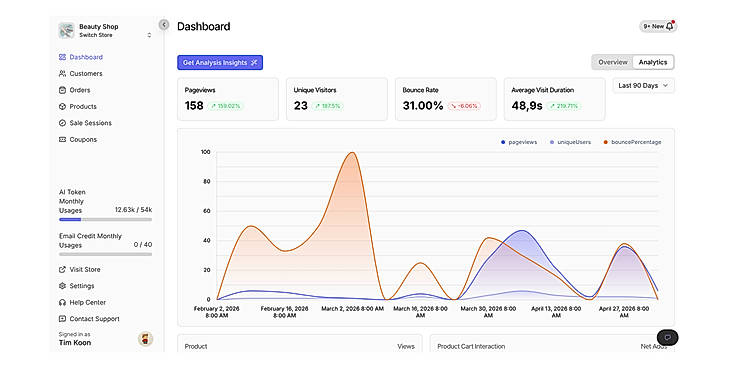Viewport: 736px width, 368px height.
Task: Click the Products box icon
Action: (x=62, y=107)
